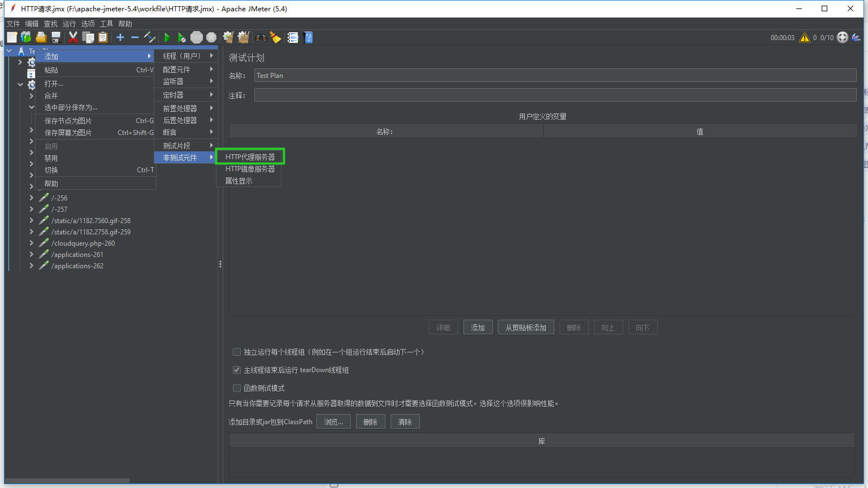Click the Stop sign toolbar icon

click(x=197, y=37)
